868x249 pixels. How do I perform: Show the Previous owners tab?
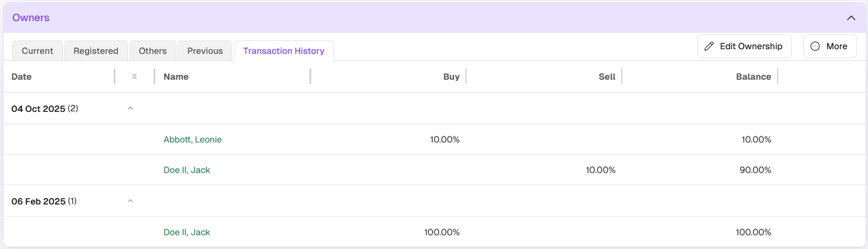click(x=205, y=51)
